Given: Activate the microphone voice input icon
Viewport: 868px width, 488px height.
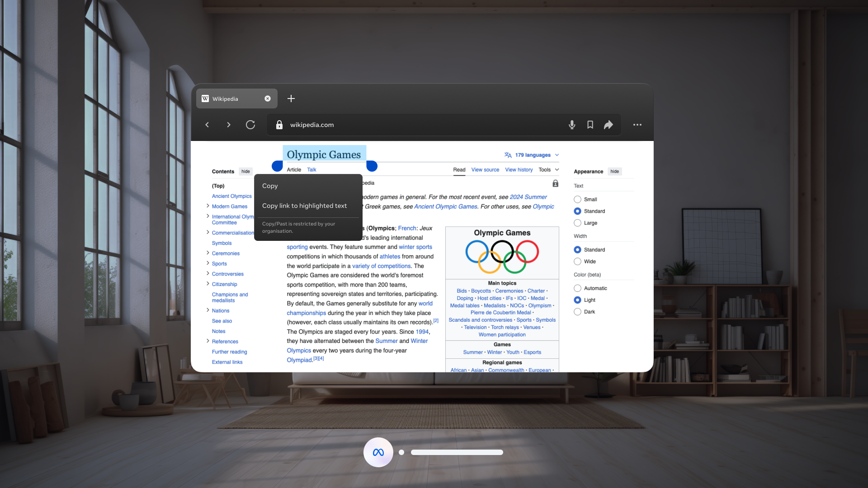Looking at the screenshot, I should (572, 125).
